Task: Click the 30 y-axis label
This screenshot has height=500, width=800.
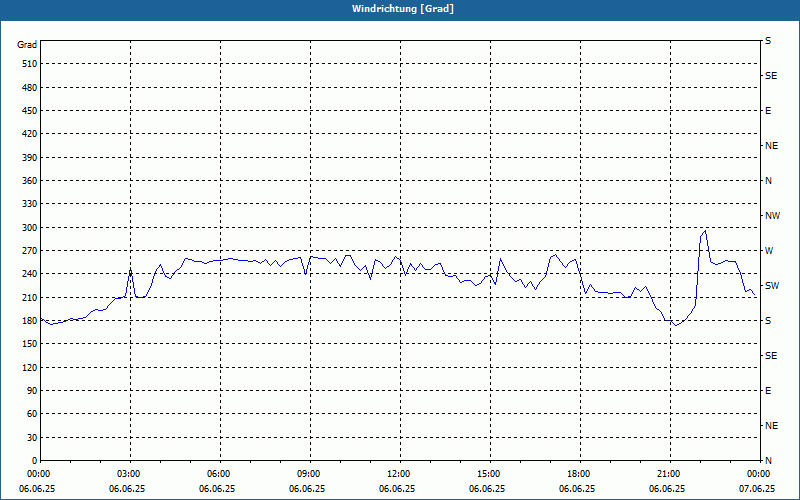Action: tap(32, 438)
